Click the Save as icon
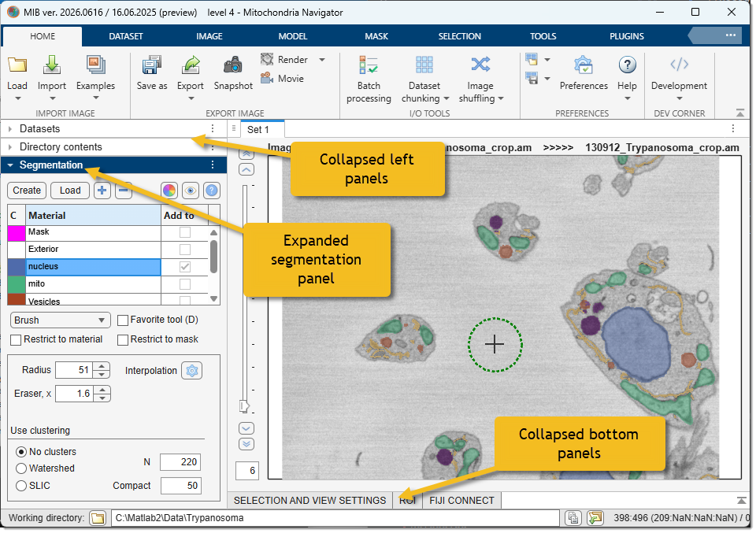 [x=151, y=65]
